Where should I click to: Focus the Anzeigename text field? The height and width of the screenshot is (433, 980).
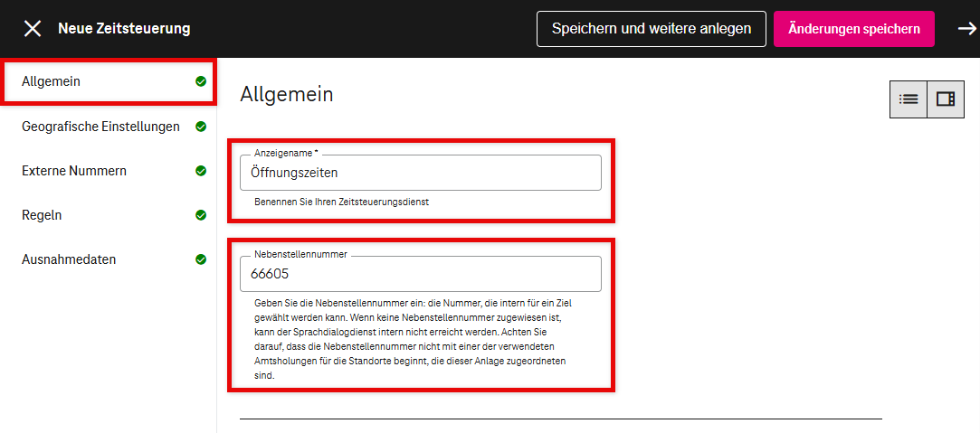point(420,173)
